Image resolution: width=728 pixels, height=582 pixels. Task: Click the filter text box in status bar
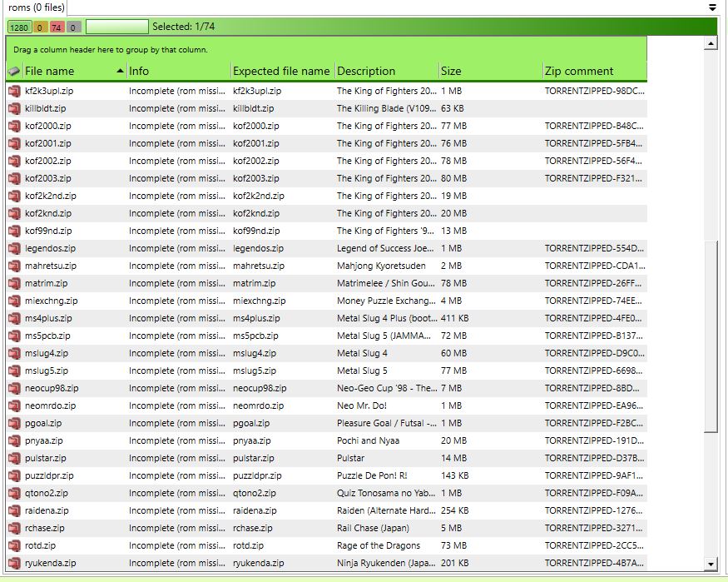pyautogui.click(x=117, y=27)
